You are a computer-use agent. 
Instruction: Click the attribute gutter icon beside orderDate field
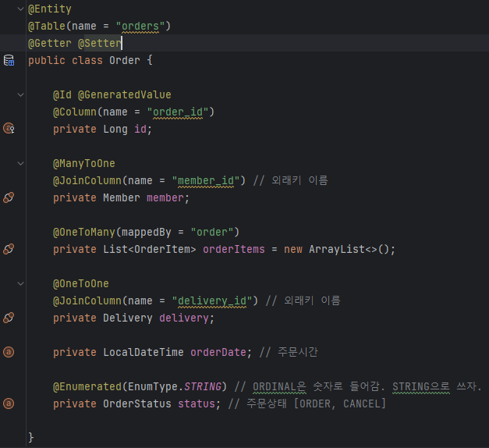[x=9, y=352]
